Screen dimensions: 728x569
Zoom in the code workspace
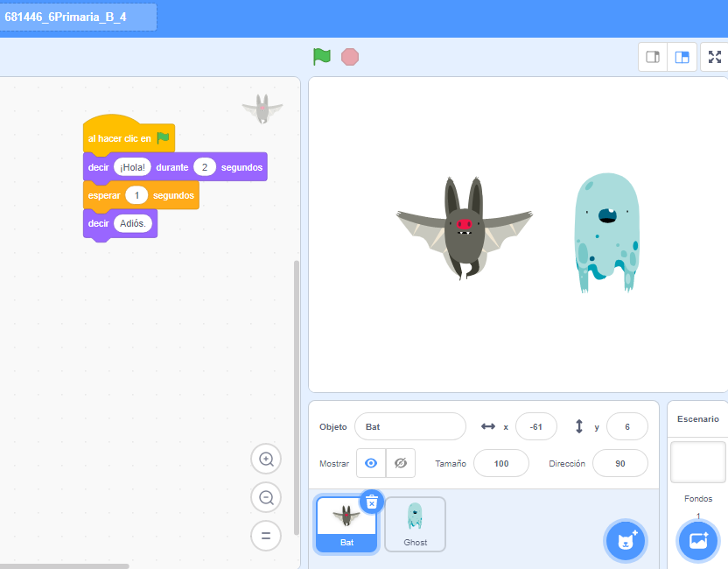pos(266,459)
